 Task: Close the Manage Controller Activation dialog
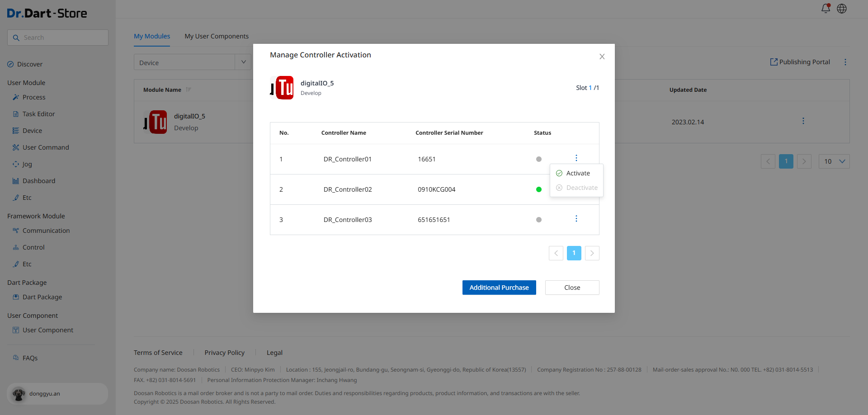(x=602, y=57)
